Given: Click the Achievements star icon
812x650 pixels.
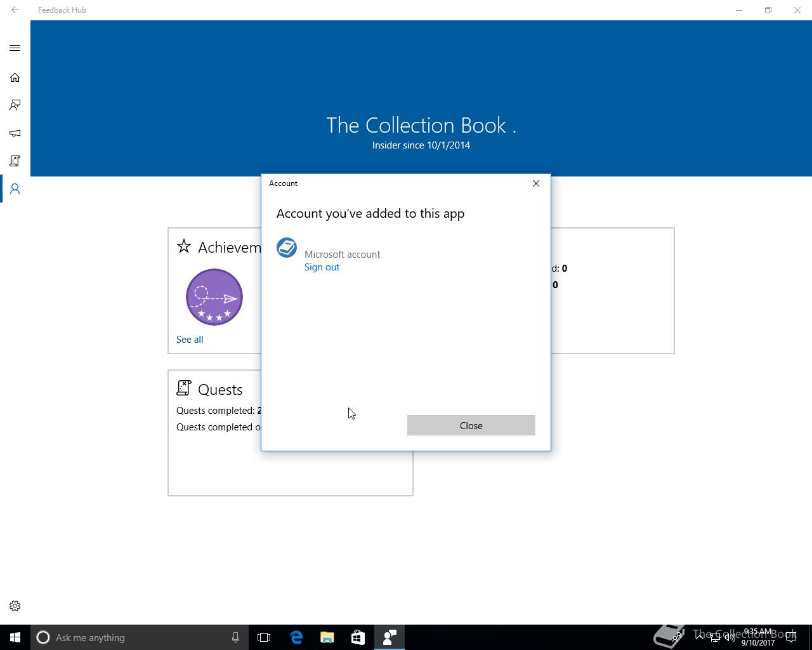Looking at the screenshot, I should (x=184, y=246).
